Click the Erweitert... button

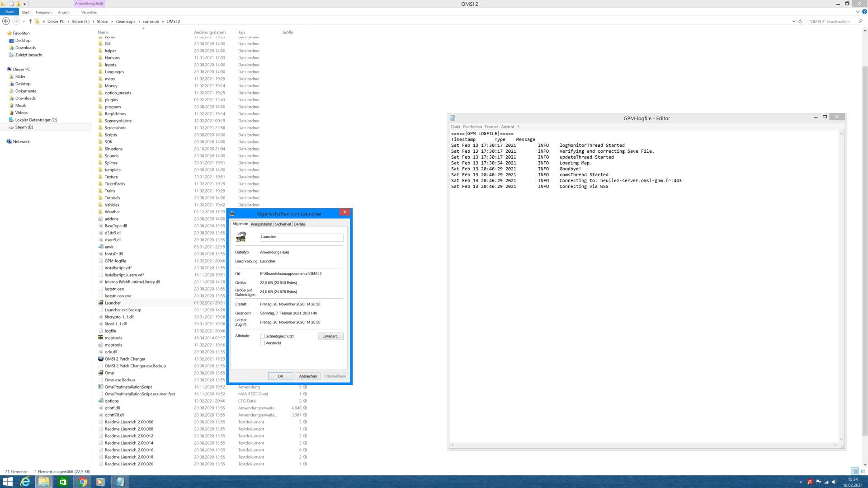click(x=330, y=336)
